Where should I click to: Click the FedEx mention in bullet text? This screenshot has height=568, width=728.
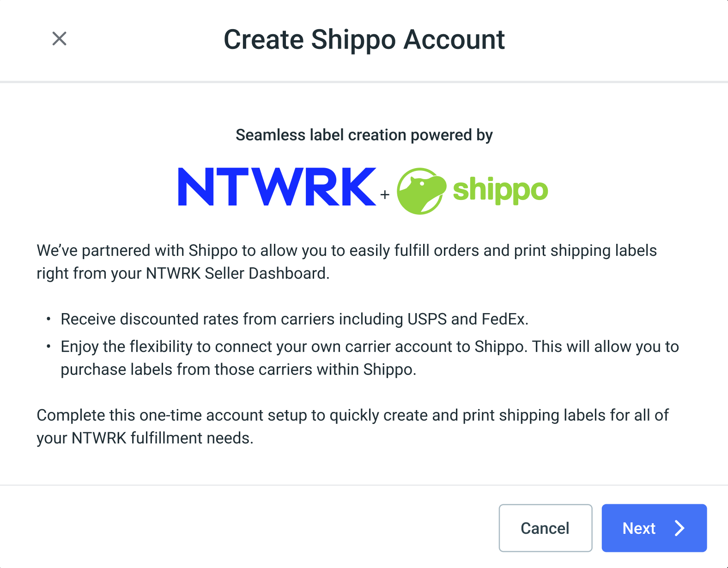point(505,319)
